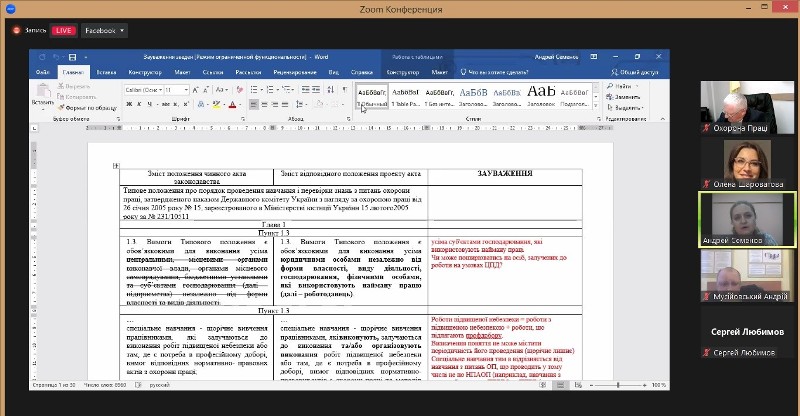
Task: Adjust the zoom slider in status bar
Action: click(x=618, y=385)
